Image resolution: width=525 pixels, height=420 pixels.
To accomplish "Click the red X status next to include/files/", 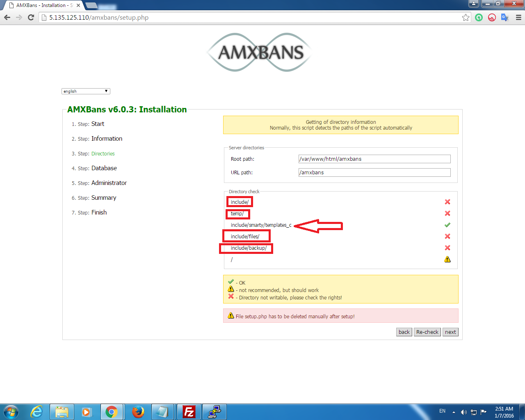I will tap(447, 236).
